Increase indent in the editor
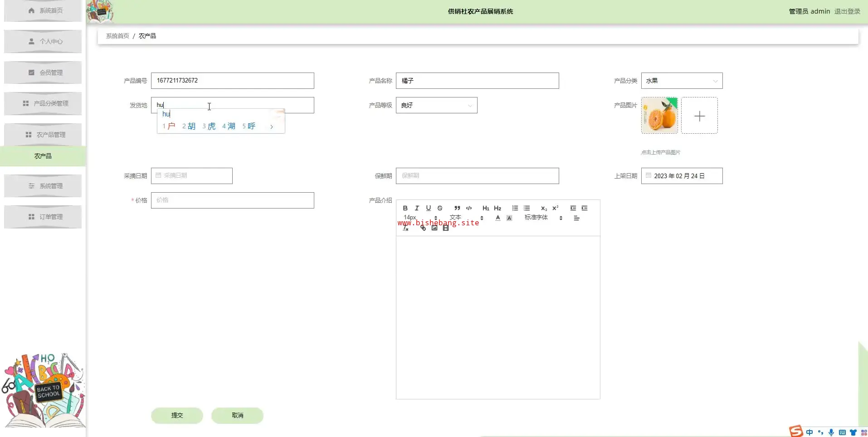Viewport: 868px width, 437px height. [x=585, y=208]
